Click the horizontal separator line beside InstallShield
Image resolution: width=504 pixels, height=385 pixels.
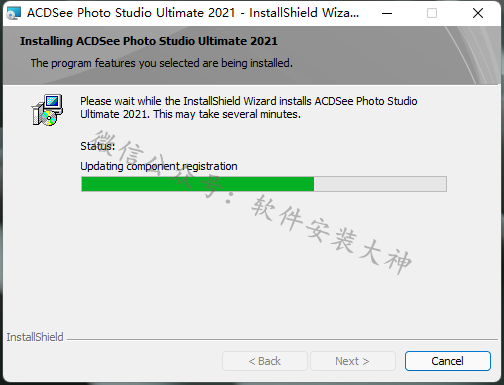point(282,340)
